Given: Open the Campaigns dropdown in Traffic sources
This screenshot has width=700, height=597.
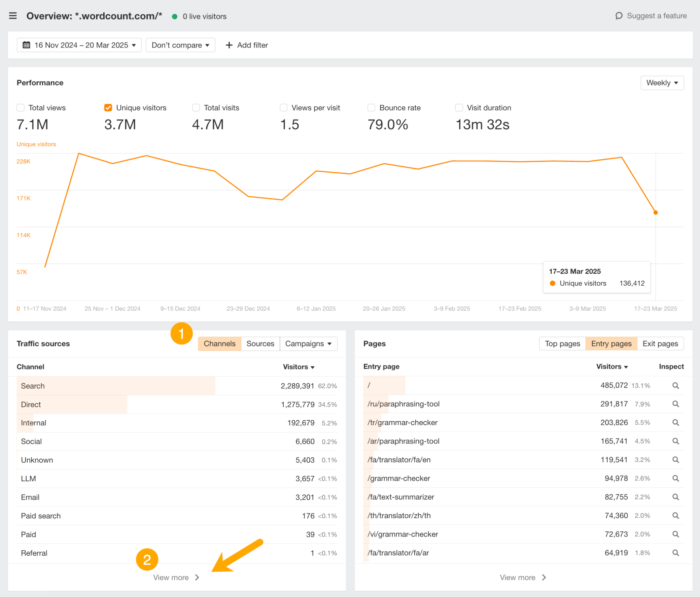Looking at the screenshot, I should pos(308,343).
